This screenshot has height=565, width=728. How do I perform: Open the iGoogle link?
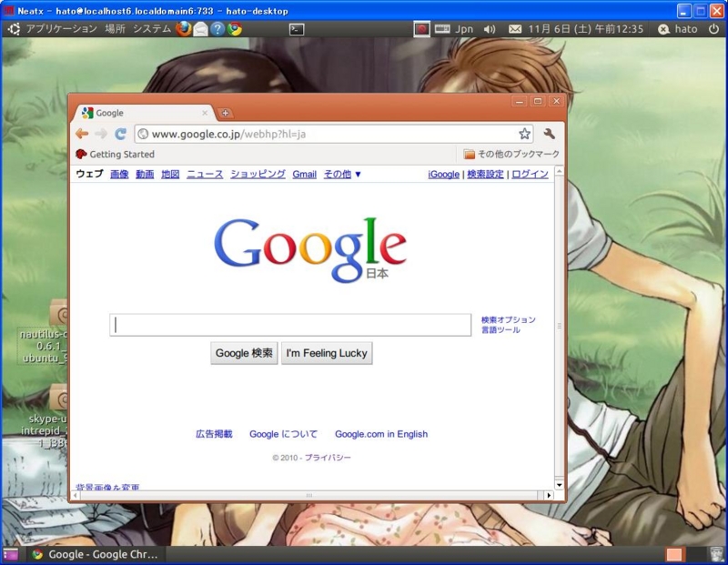(x=443, y=174)
